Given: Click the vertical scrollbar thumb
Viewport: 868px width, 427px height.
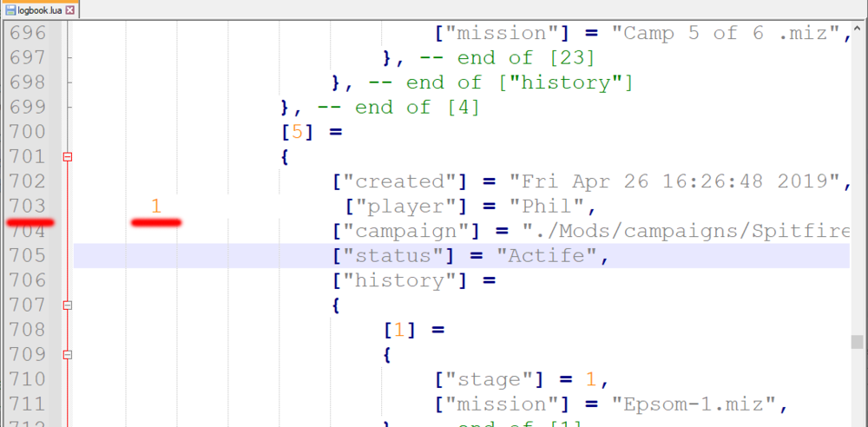Looking at the screenshot, I should 858,342.
